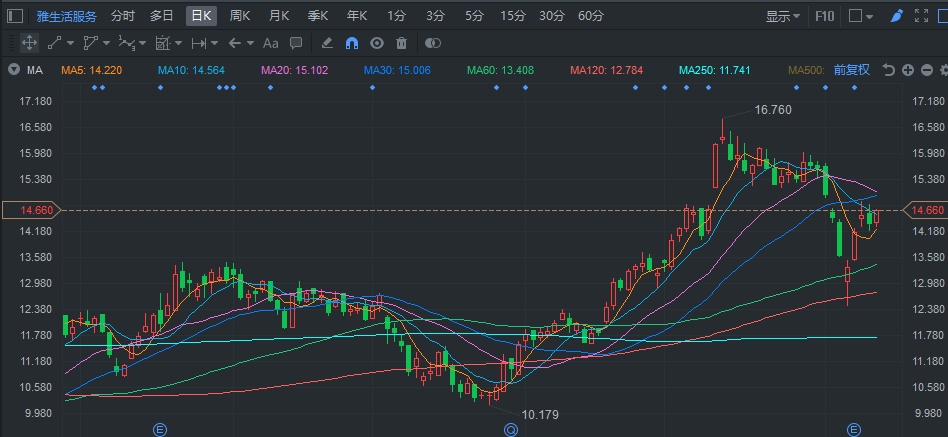948x437 pixels.
Task: Switch to 年K yearly tab
Action: pyautogui.click(x=357, y=16)
